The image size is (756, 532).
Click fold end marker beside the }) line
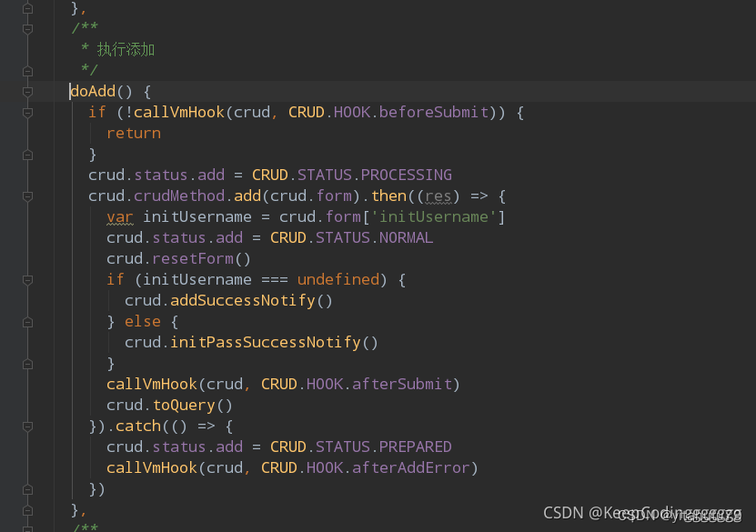[x=27, y=488]
